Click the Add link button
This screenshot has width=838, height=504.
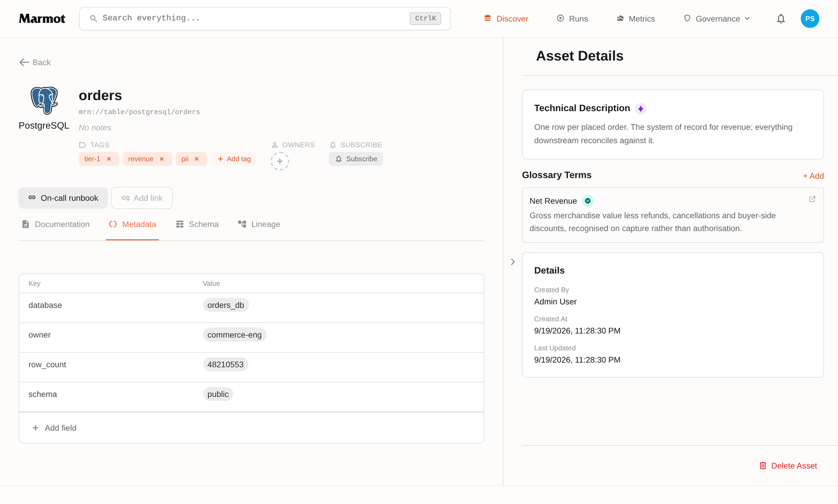[142, 198]
